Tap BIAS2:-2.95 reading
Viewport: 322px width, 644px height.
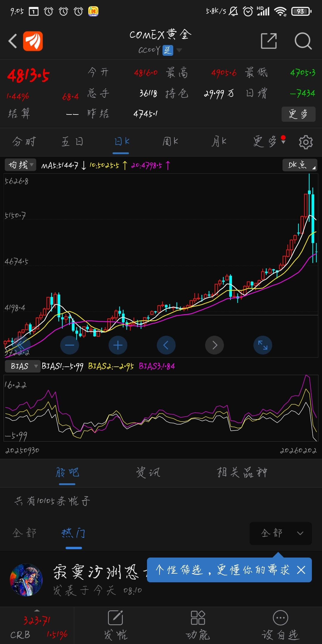click(111, 366)
